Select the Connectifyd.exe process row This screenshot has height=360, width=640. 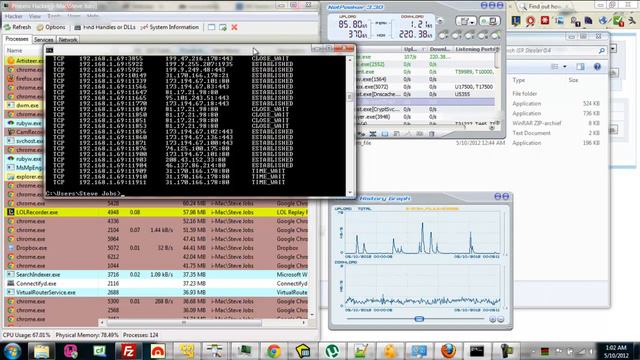click(x=157, y=283)
